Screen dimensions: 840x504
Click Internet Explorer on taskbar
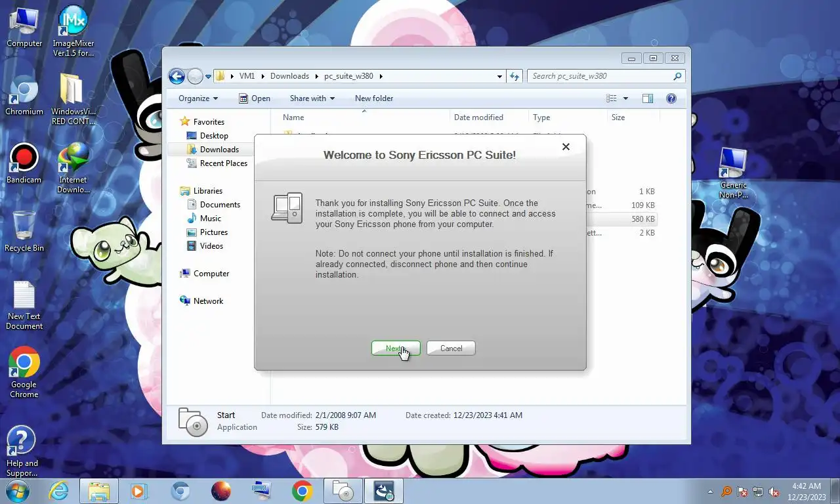pos(58,491)
